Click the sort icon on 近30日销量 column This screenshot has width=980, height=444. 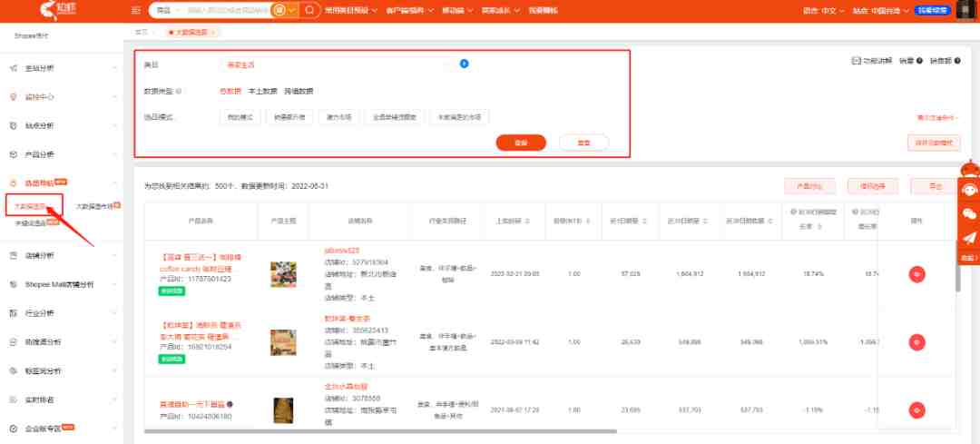(706, 221)
